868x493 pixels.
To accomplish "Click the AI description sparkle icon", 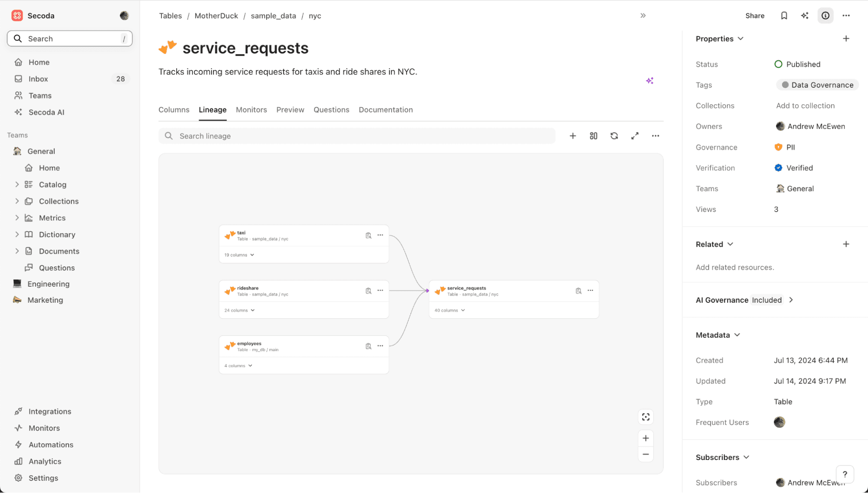I will pos(650,81).
